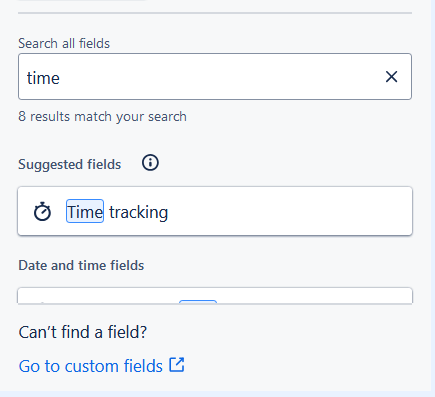
Task: Click blank space inside the search field middle
Action: (x=220, y=77)
